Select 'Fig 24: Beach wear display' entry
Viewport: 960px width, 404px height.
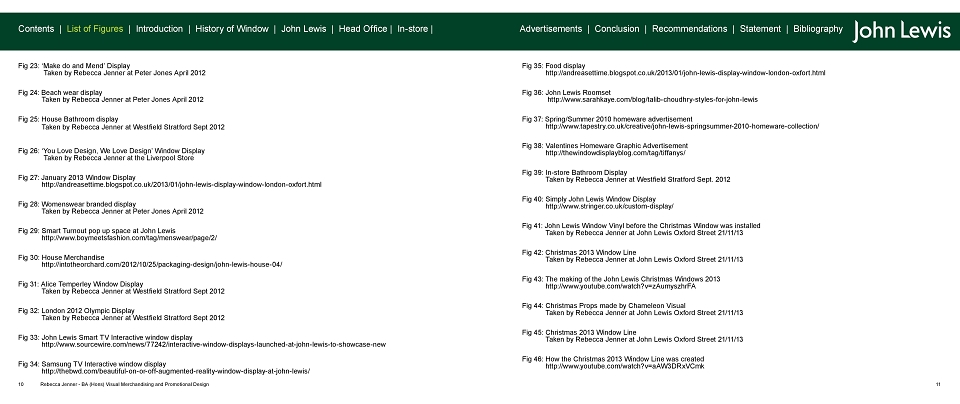point(60,92)
